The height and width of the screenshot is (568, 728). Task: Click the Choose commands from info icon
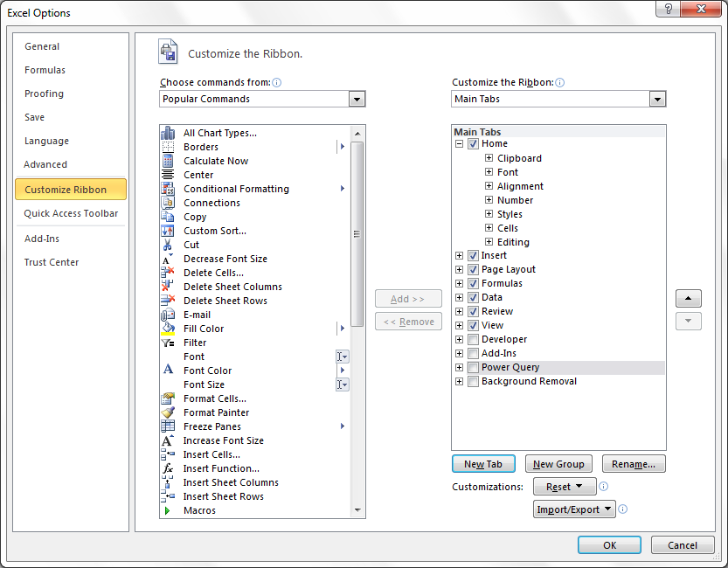coord(277,83)
